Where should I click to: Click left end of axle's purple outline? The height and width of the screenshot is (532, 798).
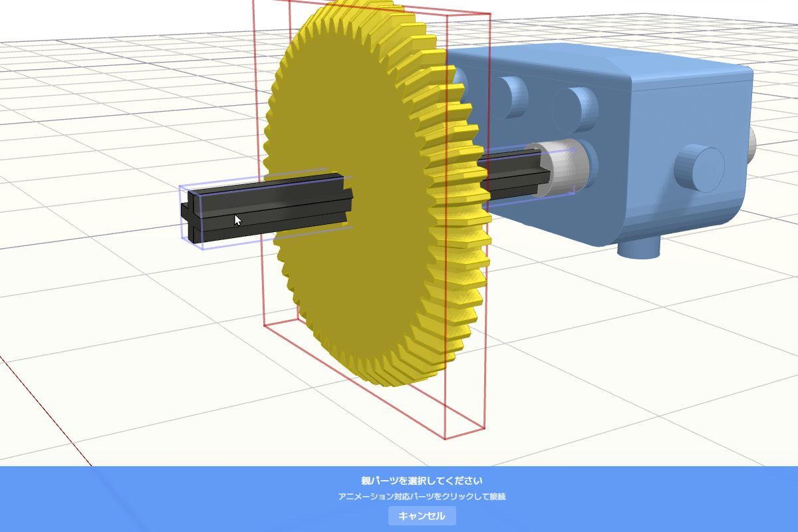pos(182,213)
